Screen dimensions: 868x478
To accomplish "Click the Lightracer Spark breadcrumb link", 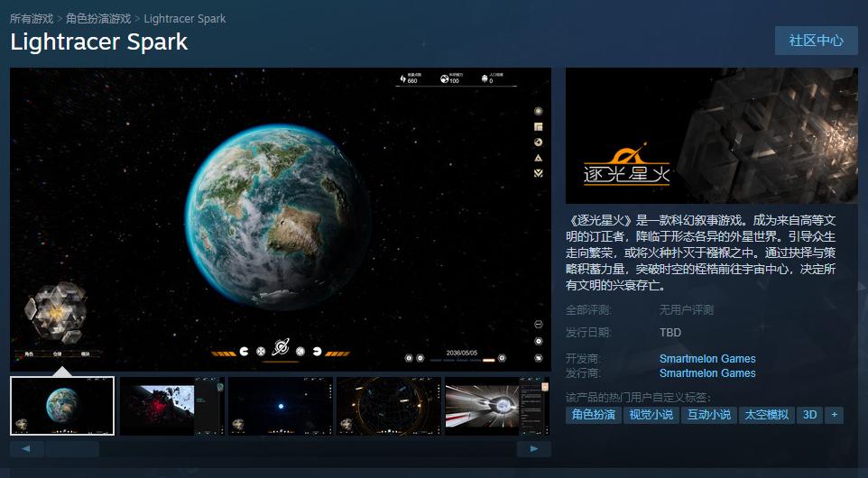I will pos(185,18).
